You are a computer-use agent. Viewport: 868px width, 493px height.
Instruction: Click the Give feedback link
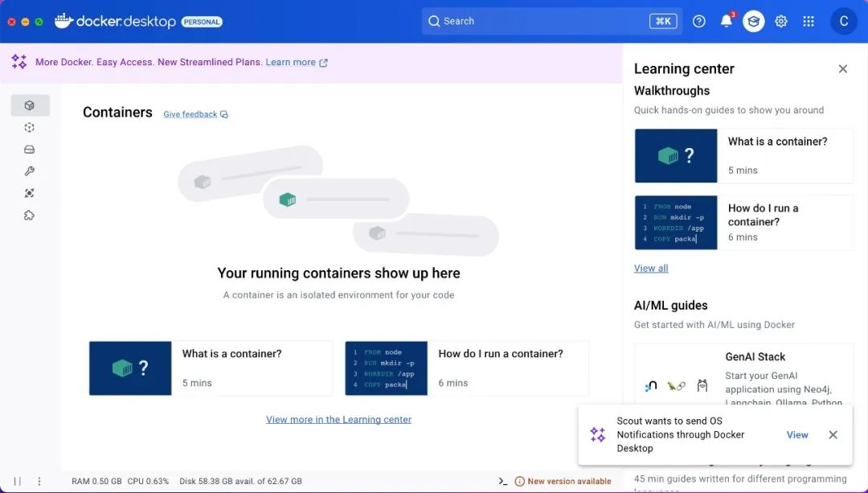point(195,114)
